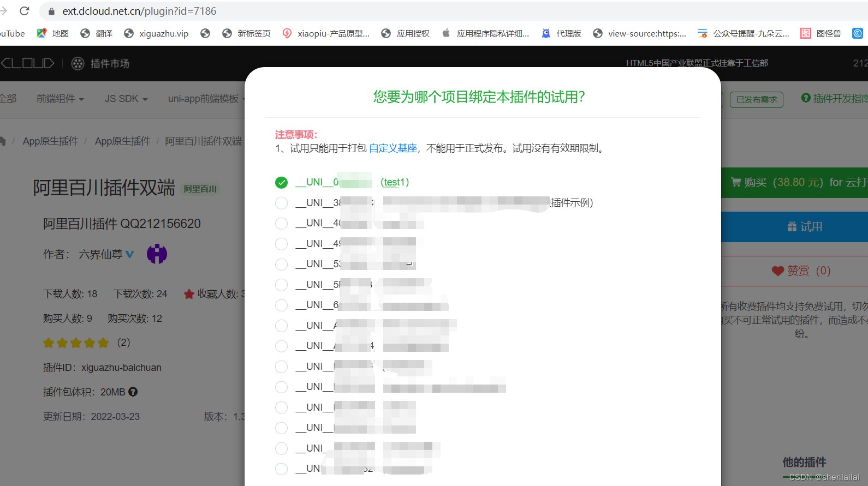The height and width of the screenshot is (486, 868).
Task: Open the 新标签页 bookmark
Action: (246, 33)
